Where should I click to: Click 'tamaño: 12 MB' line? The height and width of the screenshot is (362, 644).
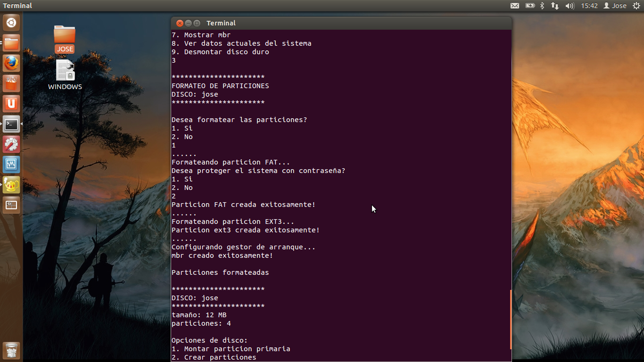tap(199, 315)
